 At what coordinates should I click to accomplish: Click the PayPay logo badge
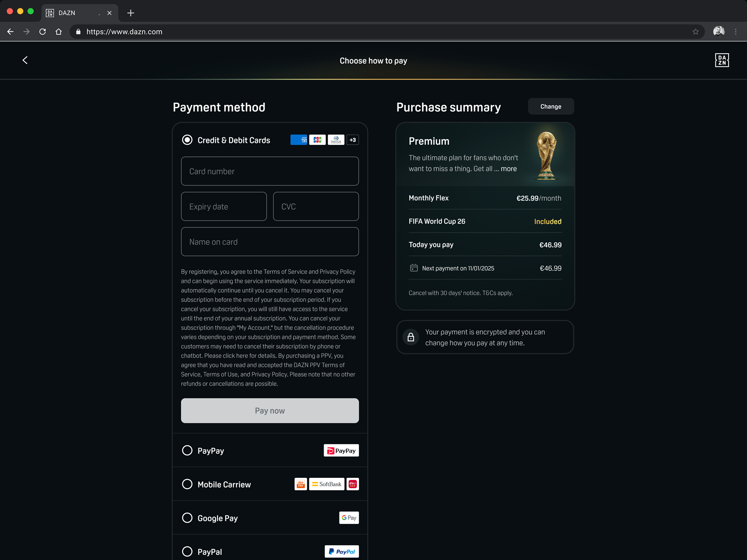(x=341, y=451)
